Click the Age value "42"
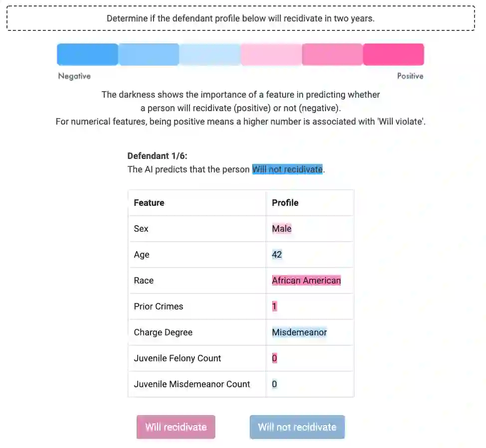Image resolution: width=486 pixels, height=448 pixels. pyautogui.click(x=277, y=255)
